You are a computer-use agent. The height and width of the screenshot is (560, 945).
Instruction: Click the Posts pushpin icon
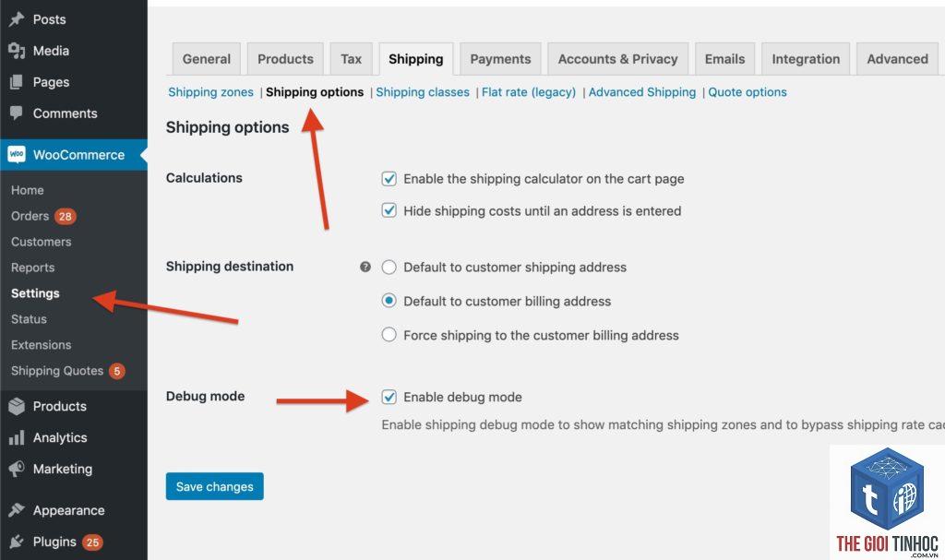17,19
